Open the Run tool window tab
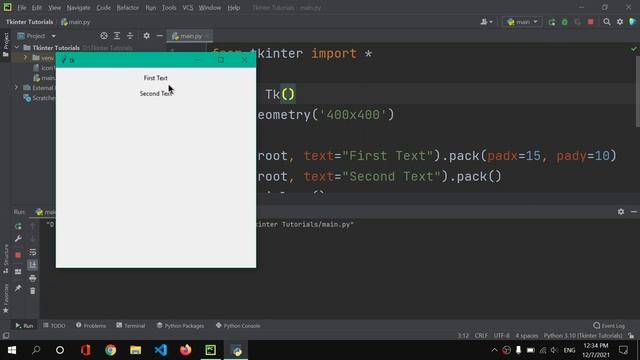The width and height of the screenshot is (640, 360). click(x=24, y=326)
